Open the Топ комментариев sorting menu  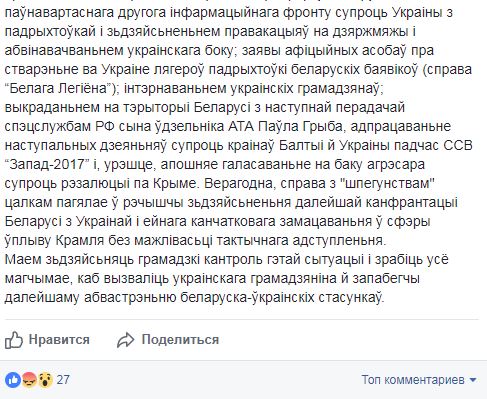pos(419,380)
